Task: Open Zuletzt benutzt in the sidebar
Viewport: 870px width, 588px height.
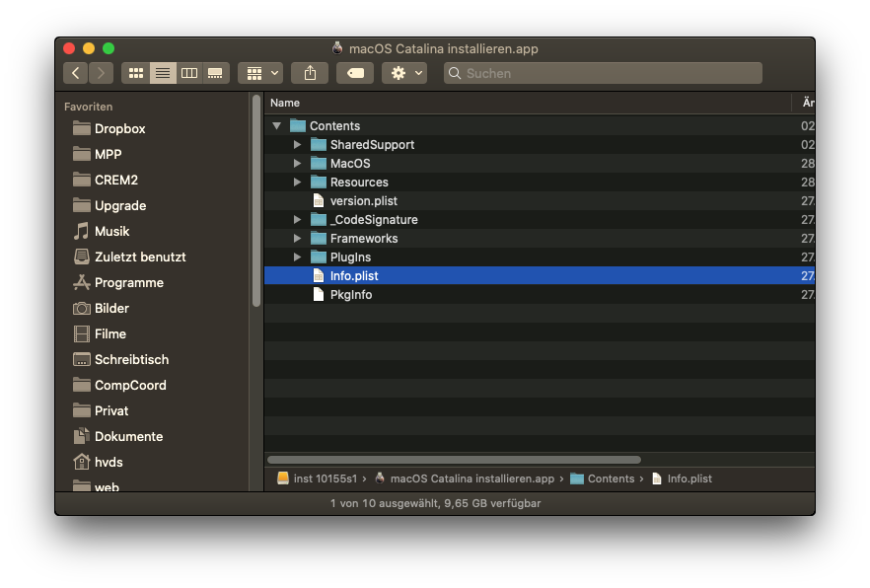Action: point(130,257)
